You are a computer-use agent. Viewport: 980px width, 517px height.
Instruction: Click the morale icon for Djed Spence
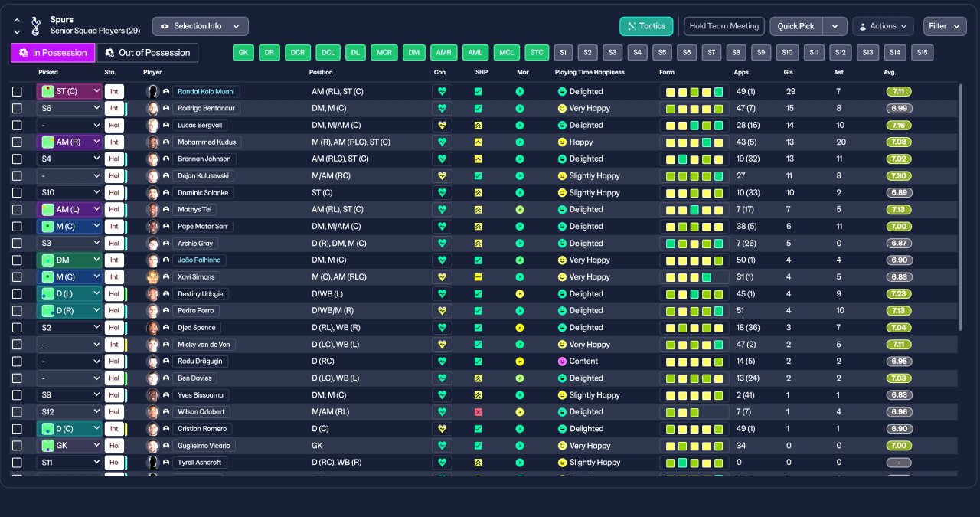[x=520, y=328]
